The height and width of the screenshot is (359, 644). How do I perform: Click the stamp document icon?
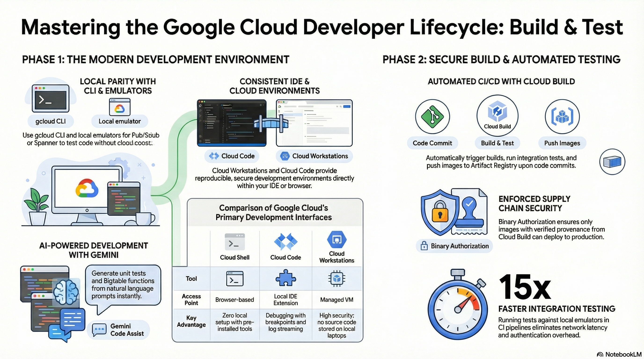(x=470, y=211)
